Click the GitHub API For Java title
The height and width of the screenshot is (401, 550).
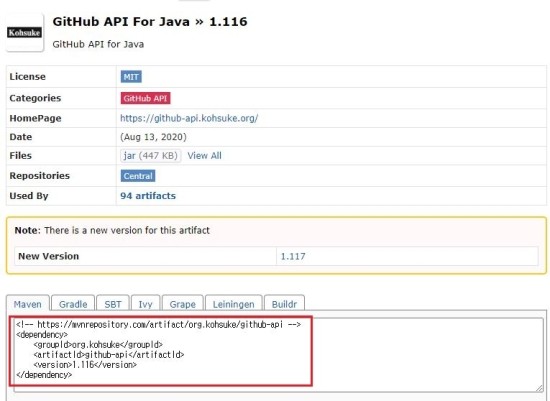click(121, 22)
